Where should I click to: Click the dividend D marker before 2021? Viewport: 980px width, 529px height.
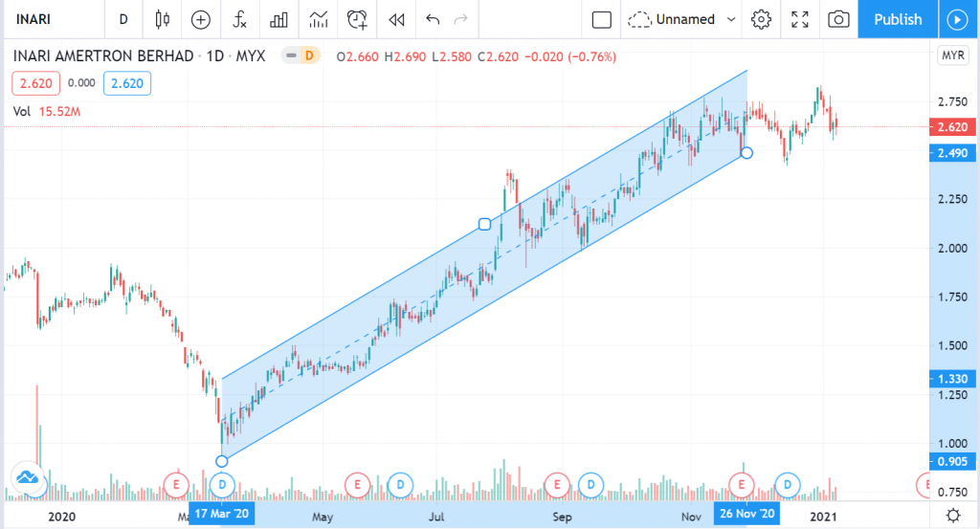[788, 485]
